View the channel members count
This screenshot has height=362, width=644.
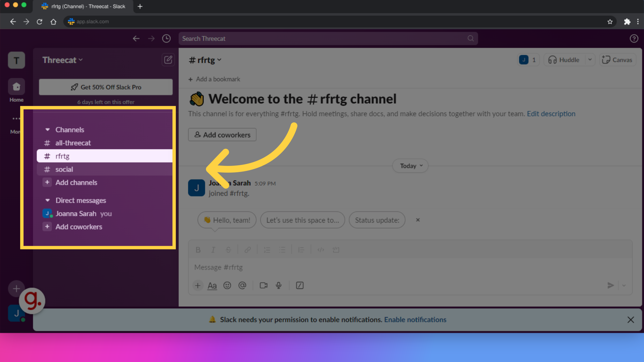pos(529,60)
